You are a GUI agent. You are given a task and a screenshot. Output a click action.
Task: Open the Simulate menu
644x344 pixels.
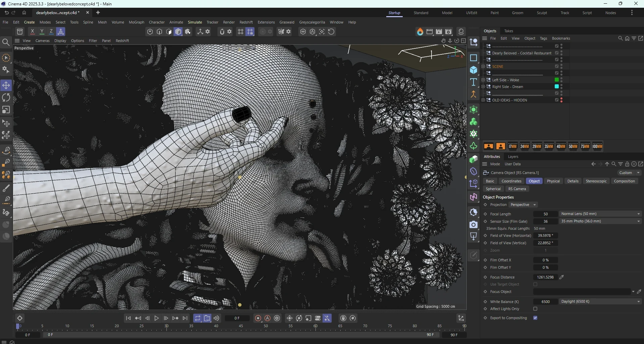click(195, 22)
